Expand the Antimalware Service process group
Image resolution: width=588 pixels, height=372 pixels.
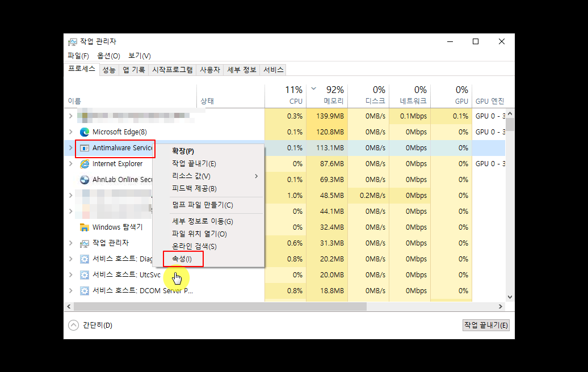tap(70, 148)
